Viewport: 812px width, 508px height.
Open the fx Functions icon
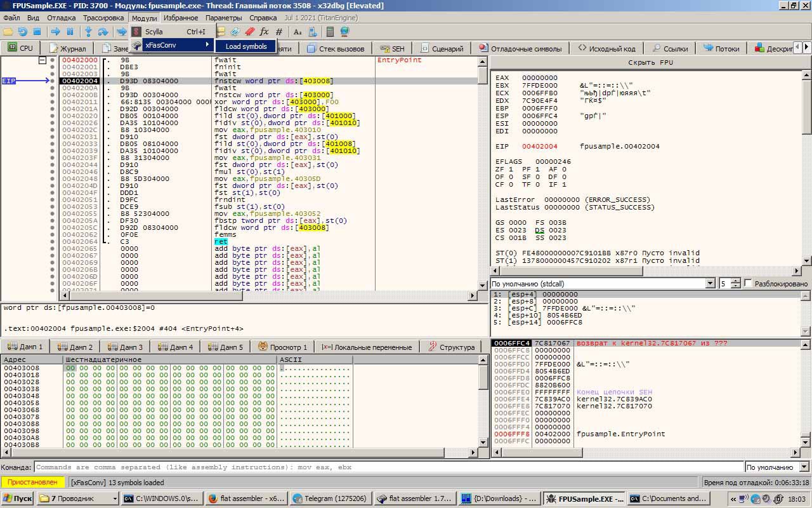[x=265, y=31]
